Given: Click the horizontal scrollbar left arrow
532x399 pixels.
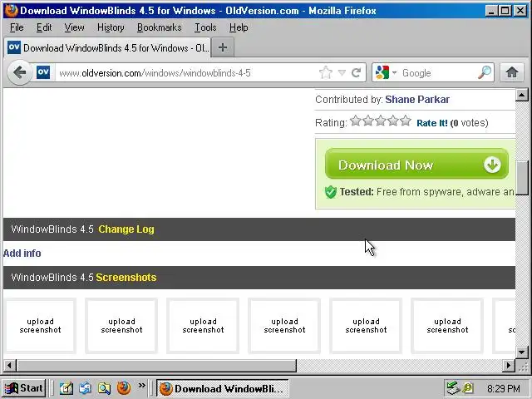Looking at the screenshot, I should (9, 366).
